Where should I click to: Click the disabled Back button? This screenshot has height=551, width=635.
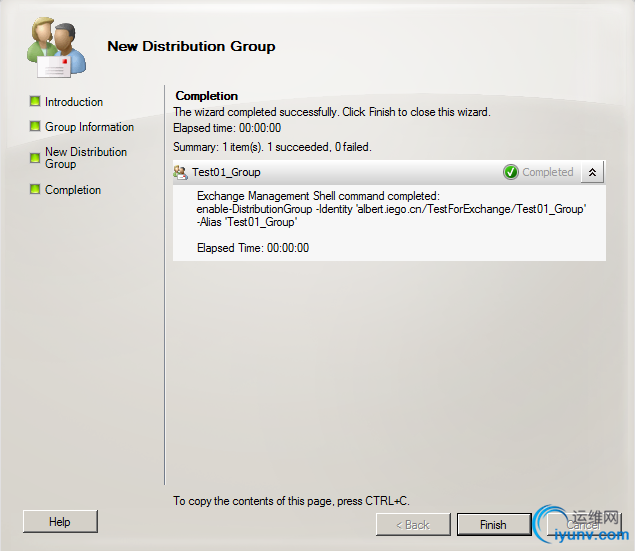(413, 524)
